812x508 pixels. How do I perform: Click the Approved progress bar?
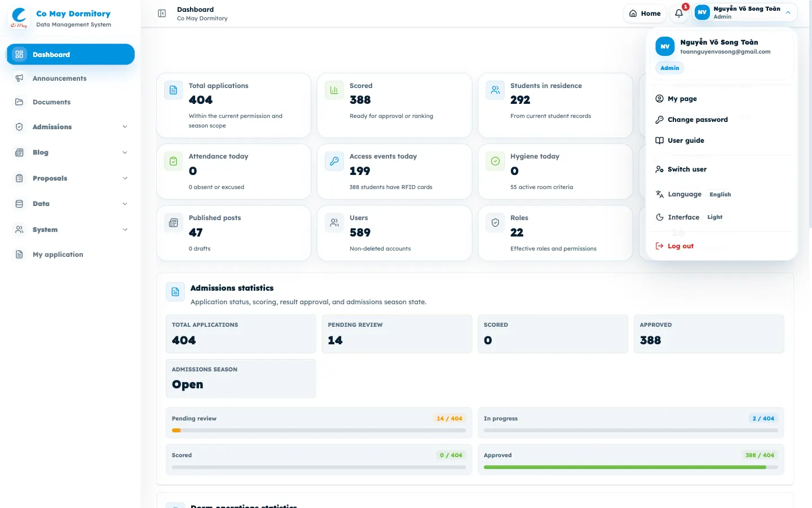click(630, 467)
